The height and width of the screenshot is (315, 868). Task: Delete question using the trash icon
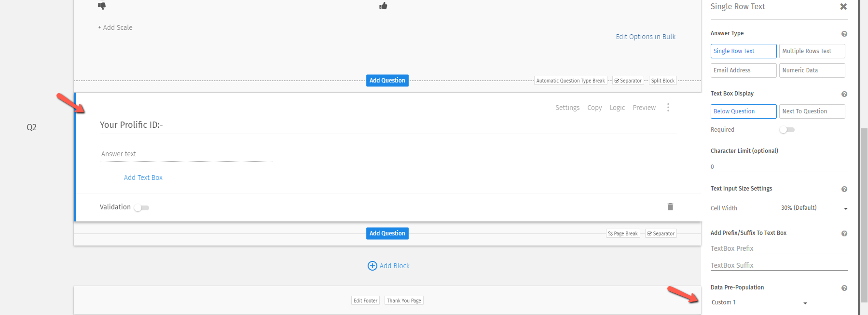(x=670, y=207)
